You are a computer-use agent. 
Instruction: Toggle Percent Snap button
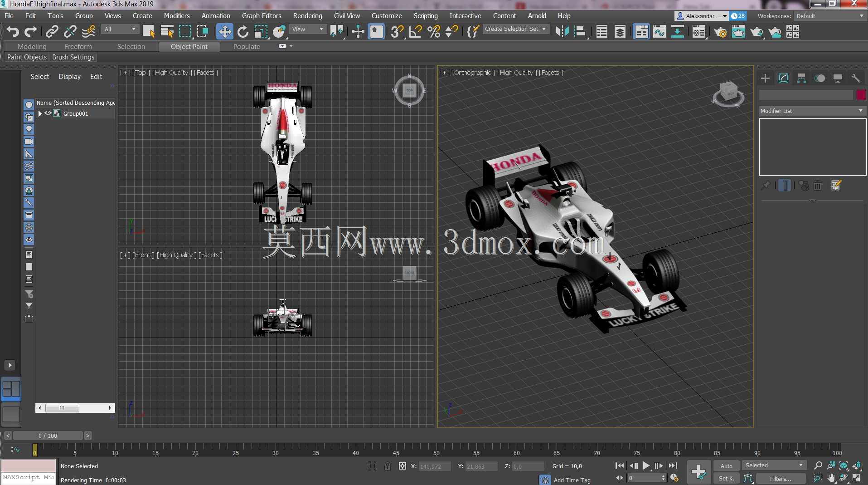pyautogui.click(x=434, y=32)
